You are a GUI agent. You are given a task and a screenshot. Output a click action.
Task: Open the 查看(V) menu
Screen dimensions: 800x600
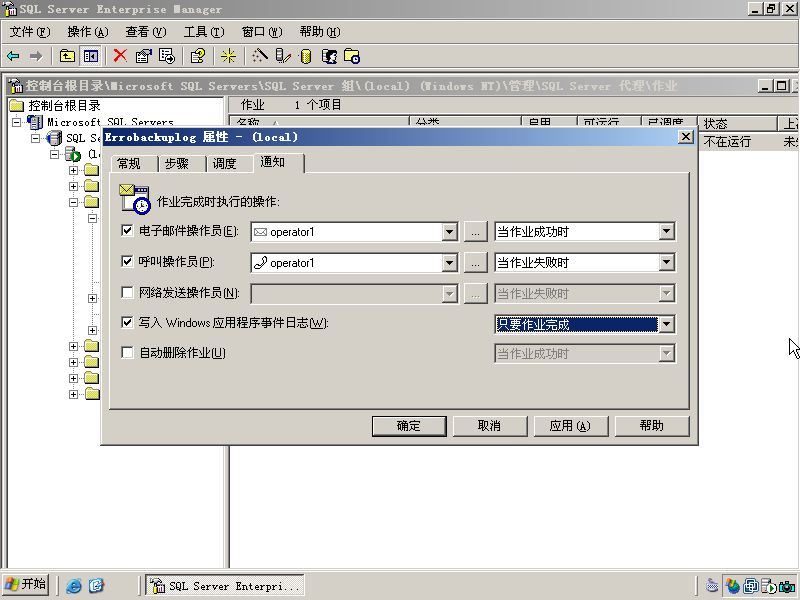point(146,32)
